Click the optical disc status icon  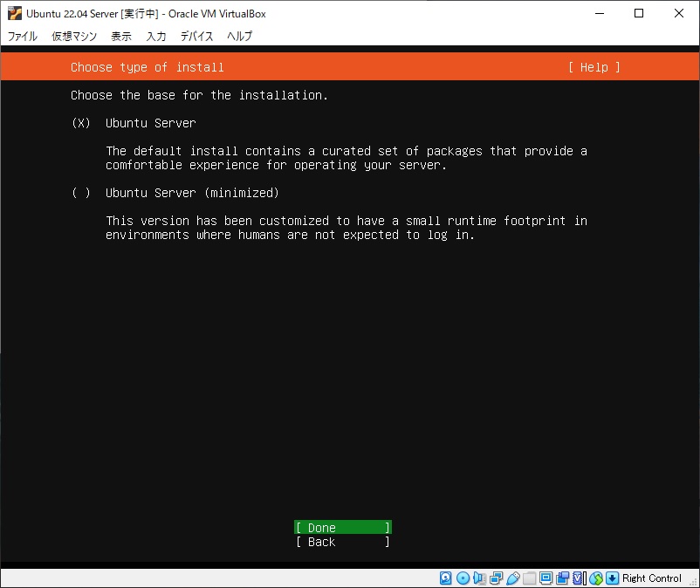(x=463, y=578)
